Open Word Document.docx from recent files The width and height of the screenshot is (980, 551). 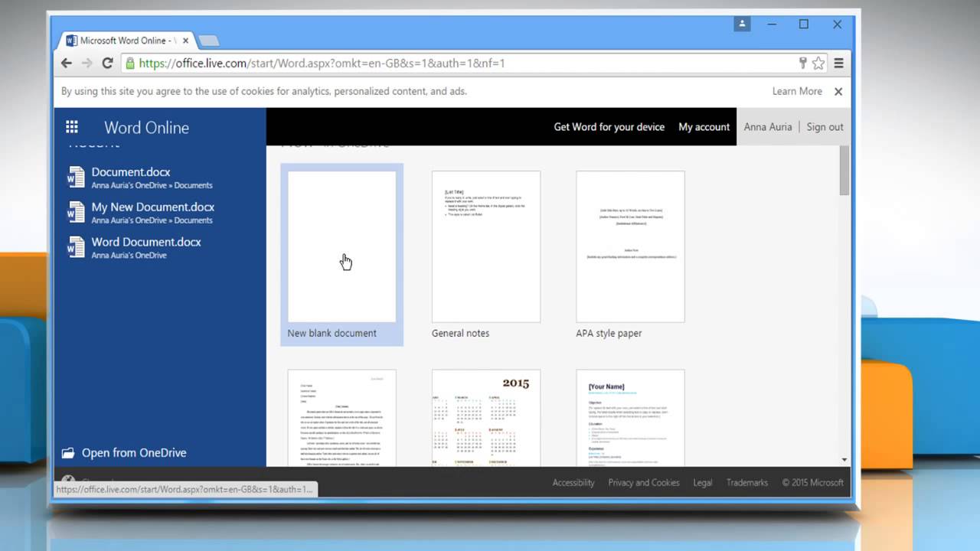pyautogui.click(x=146, y=242)
